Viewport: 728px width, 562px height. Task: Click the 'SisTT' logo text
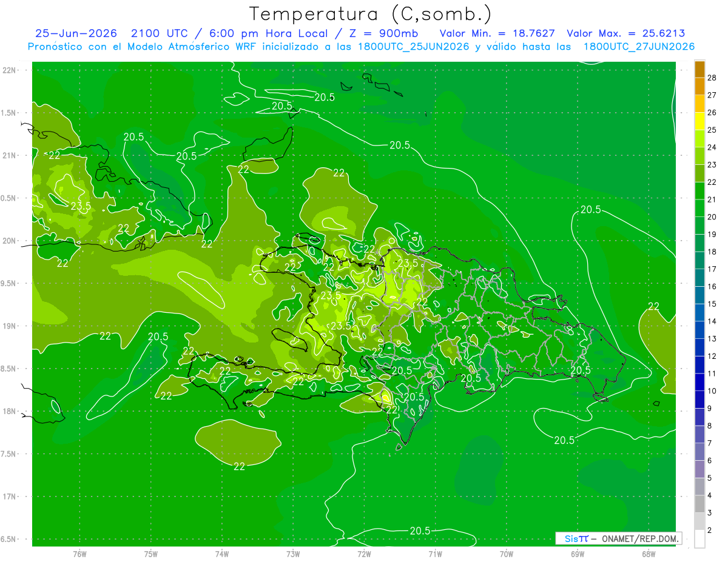[576, 538]
